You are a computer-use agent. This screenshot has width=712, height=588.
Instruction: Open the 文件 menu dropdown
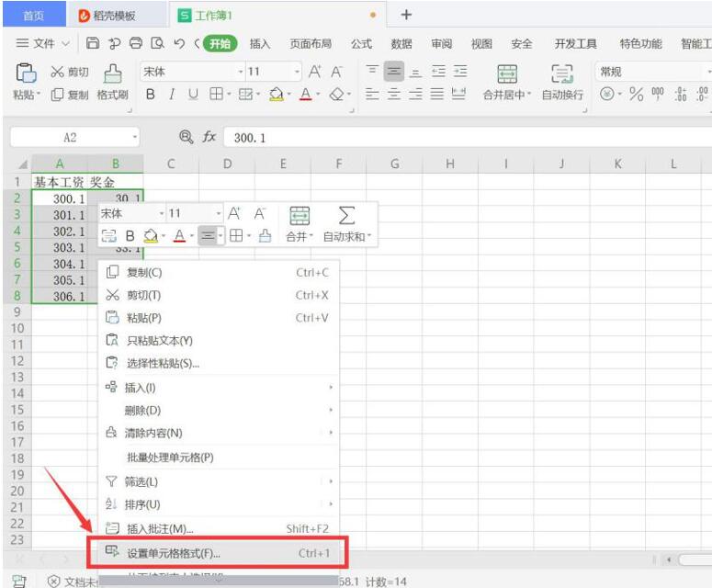point(42,43)
